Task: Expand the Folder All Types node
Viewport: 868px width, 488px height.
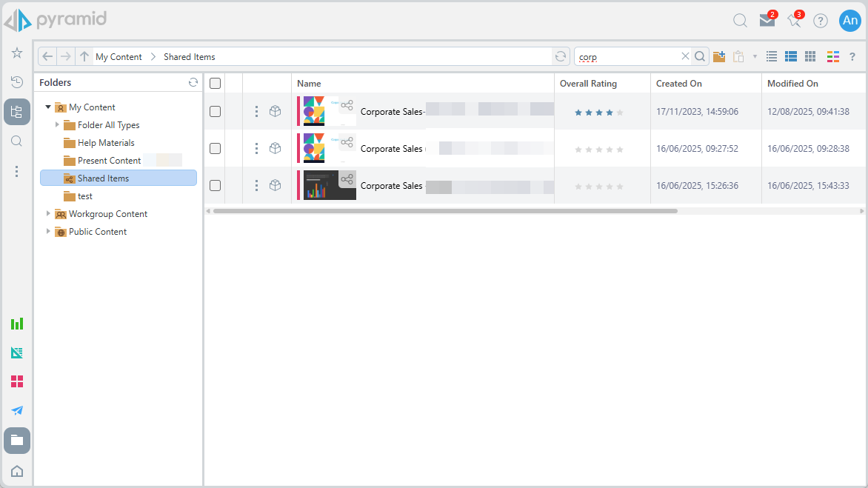Action: pyautogui.click(x=58, y=125)
